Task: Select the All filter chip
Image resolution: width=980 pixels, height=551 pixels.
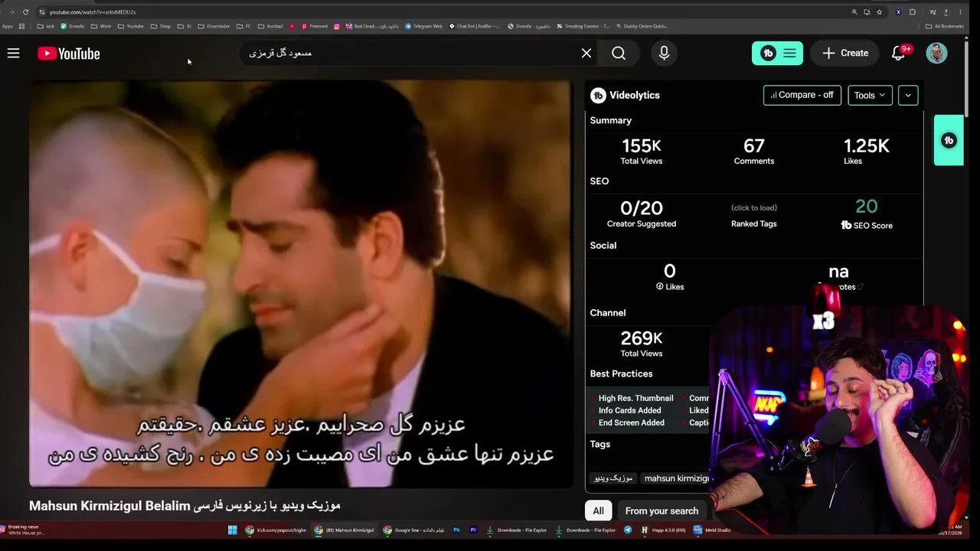Action: tap(598, 510)
